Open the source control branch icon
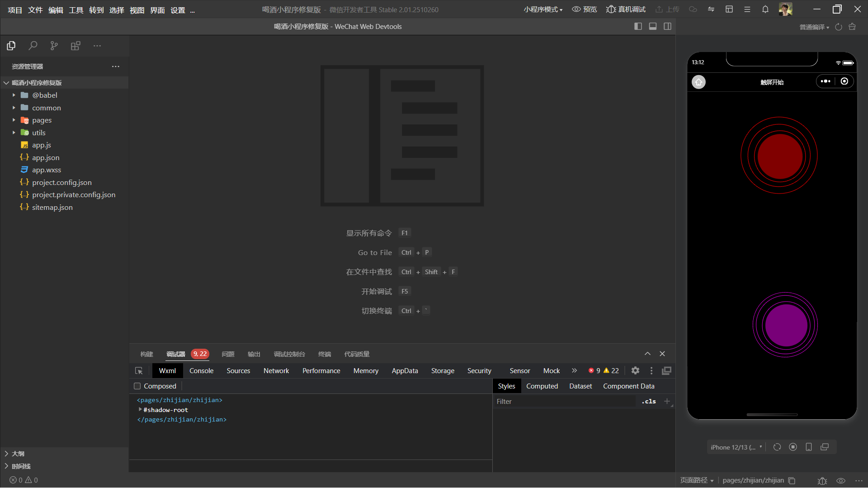 pos(54,46)
